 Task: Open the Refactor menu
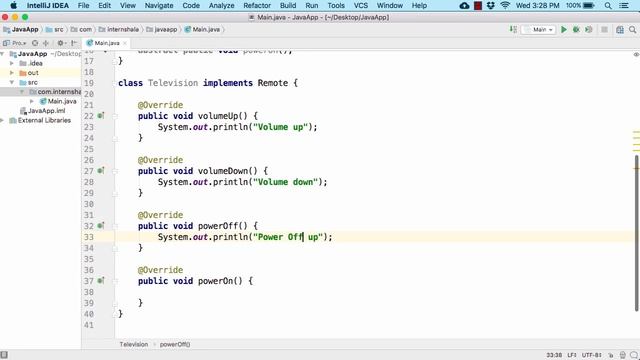(x=257, y=5)
